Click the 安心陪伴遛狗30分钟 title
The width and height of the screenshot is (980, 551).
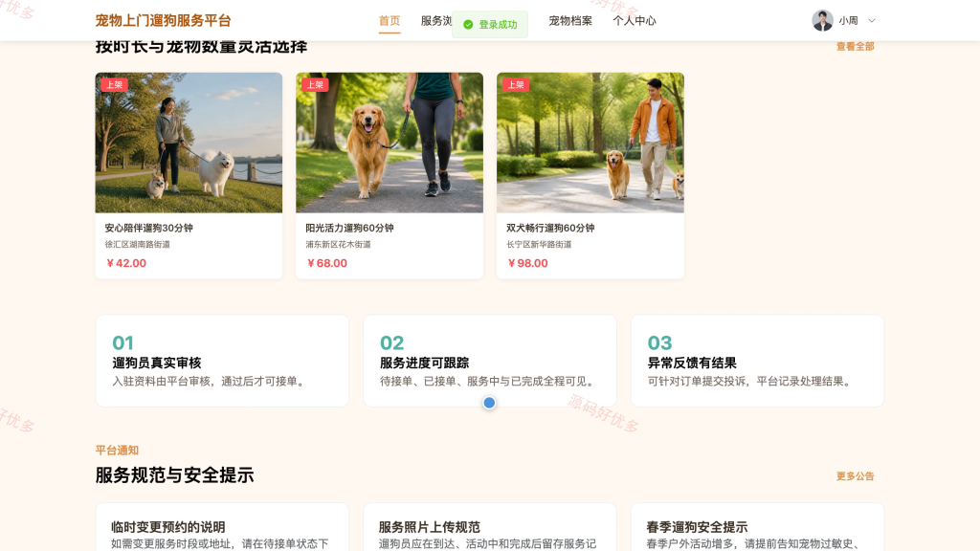(x=148, y=228)
